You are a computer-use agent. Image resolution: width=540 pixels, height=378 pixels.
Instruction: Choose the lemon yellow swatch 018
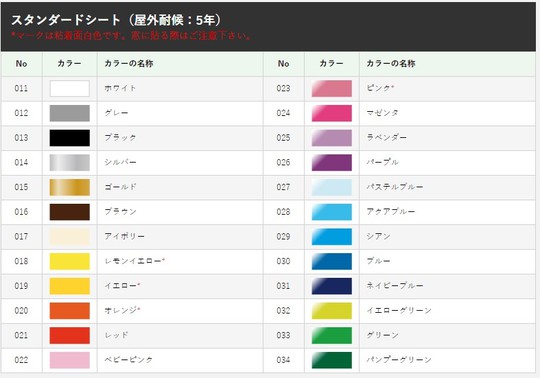70,261
